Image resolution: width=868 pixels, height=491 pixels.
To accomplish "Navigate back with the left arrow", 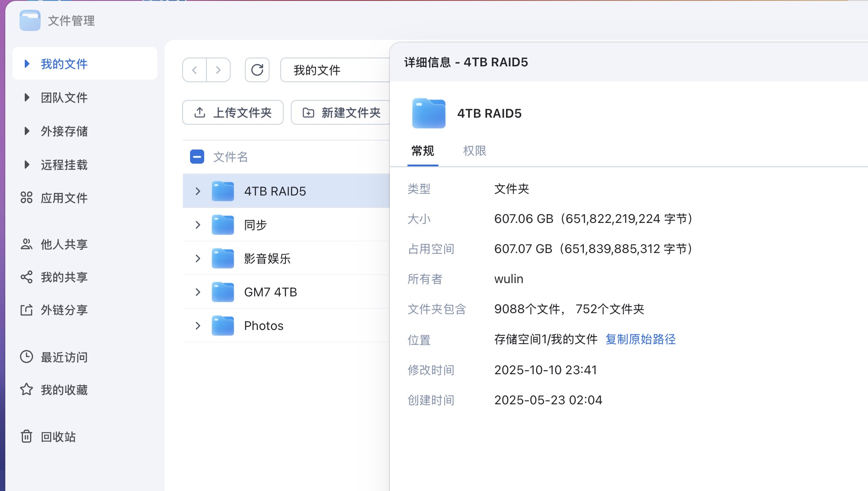I will pyautogui.click(x=194, y=70).
